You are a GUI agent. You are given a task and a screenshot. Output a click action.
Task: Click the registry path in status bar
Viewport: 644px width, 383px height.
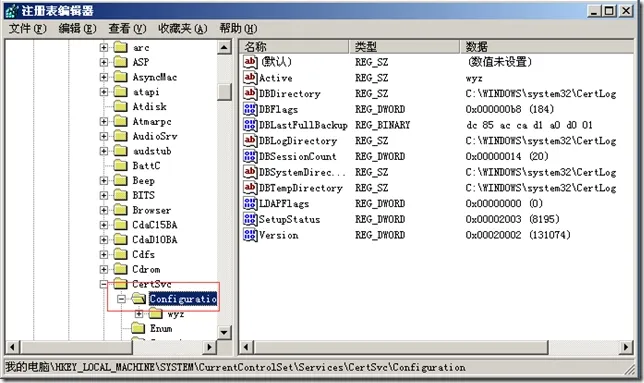pyautogui.click(x=235, y=367)
